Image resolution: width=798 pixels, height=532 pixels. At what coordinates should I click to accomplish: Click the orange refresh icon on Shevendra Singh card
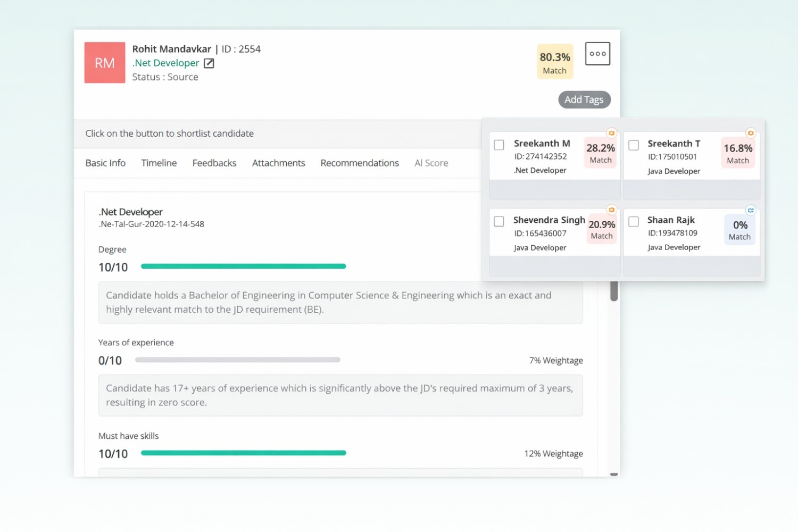click(x=611, y=210)
